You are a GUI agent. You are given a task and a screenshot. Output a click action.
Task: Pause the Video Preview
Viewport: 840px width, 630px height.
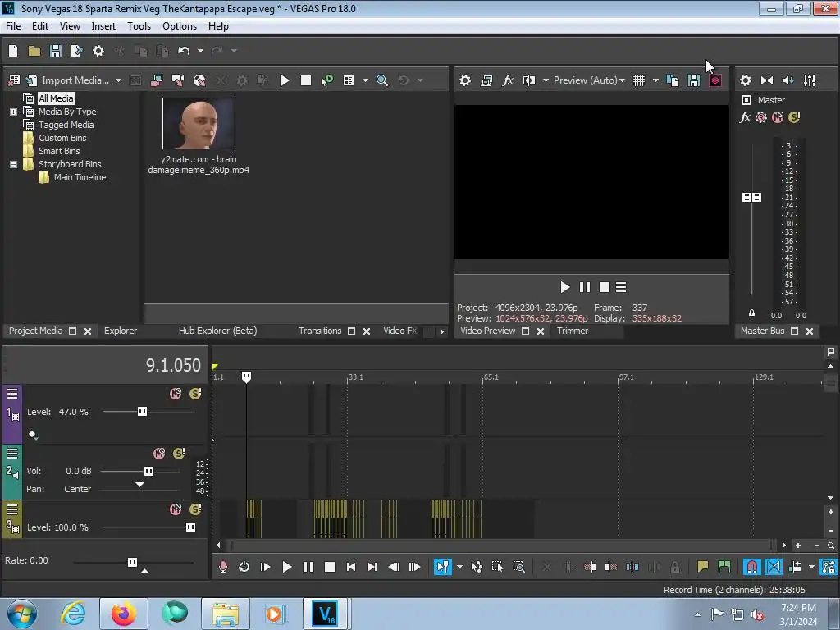[x=584, y=288]
